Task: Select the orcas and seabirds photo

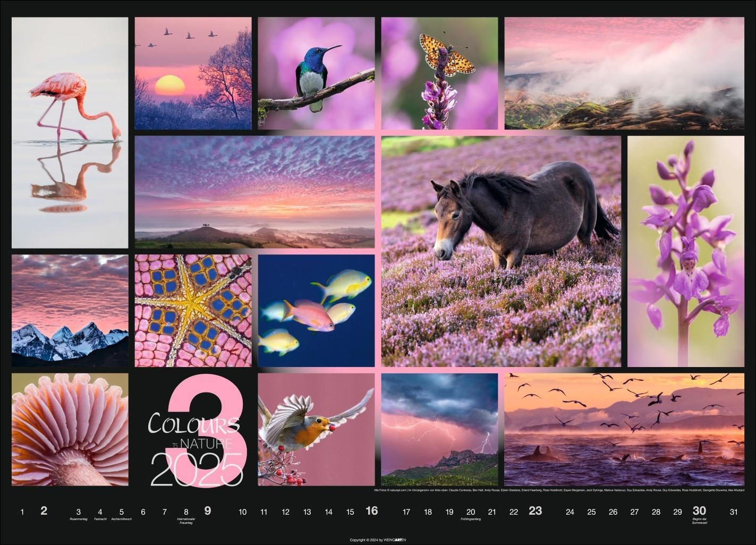Action: 624,429
